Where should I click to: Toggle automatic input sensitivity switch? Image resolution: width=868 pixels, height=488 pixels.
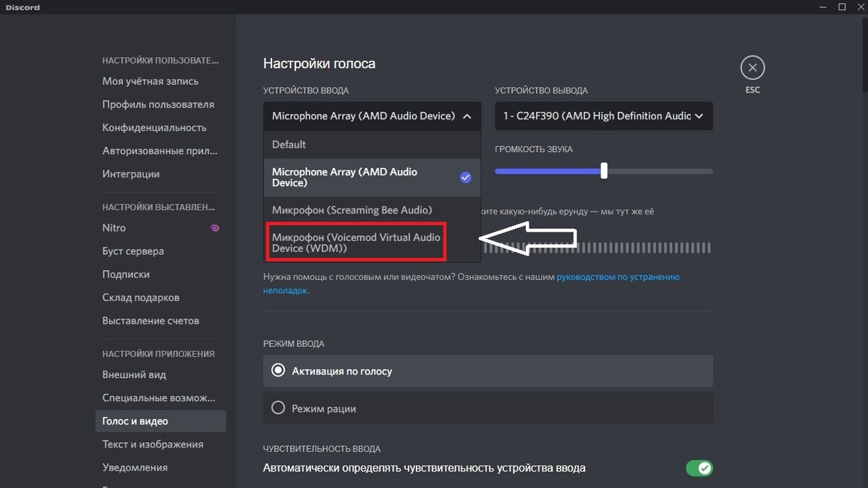point(699,468)
